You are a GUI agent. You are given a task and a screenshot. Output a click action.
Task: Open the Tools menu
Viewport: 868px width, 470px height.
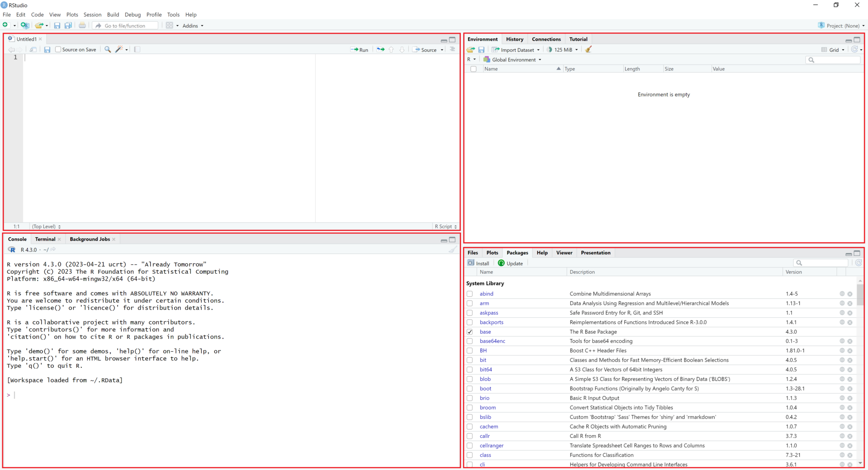pyautogui.click(x=173, y=14)
